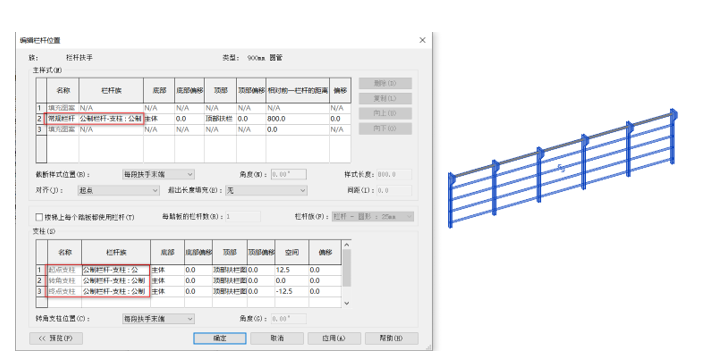703x362 pixels.
Task: Click 栏杆族 header in 主样式 table
Action: point(111,91)
